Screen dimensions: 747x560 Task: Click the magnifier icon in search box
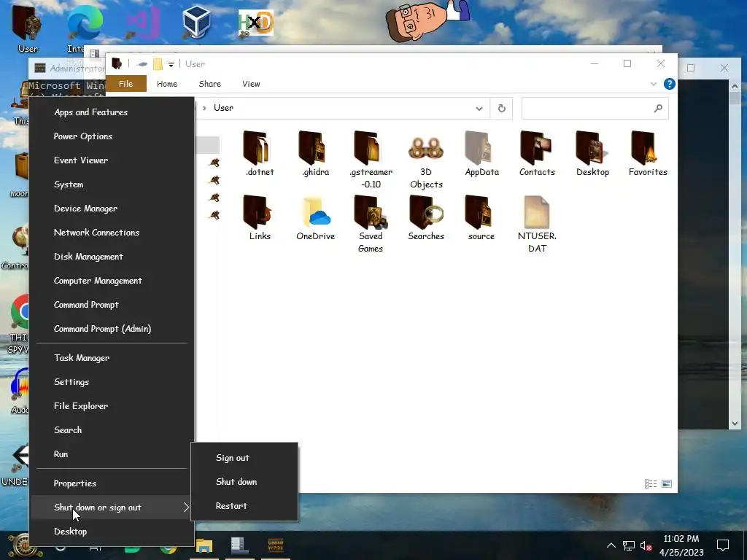point(658,108)
